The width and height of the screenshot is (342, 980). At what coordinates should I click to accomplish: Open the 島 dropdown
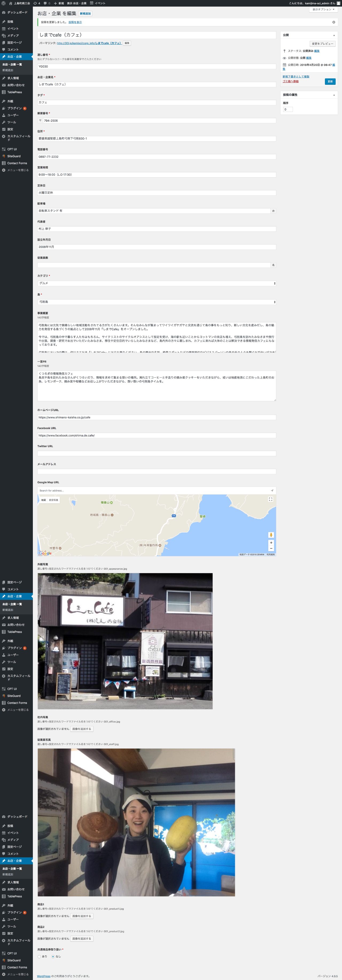(x=156, y=302)
